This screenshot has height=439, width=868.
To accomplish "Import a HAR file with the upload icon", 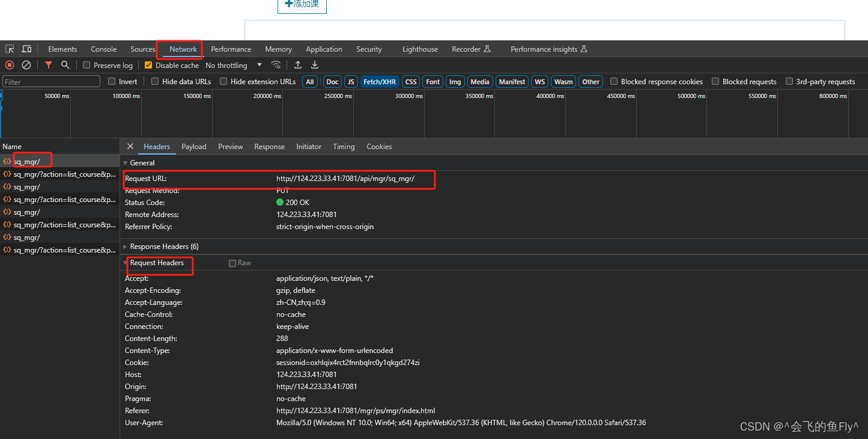I will coord(298,65).
